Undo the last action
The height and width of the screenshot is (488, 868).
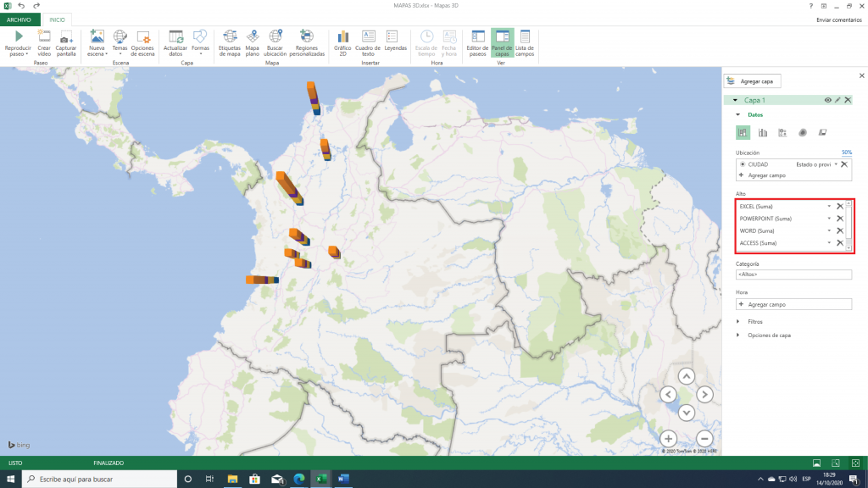[21, 6]
